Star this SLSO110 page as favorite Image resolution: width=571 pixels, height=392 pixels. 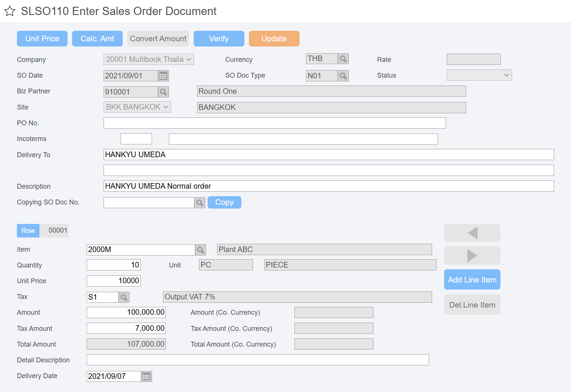tap(10, 11)
